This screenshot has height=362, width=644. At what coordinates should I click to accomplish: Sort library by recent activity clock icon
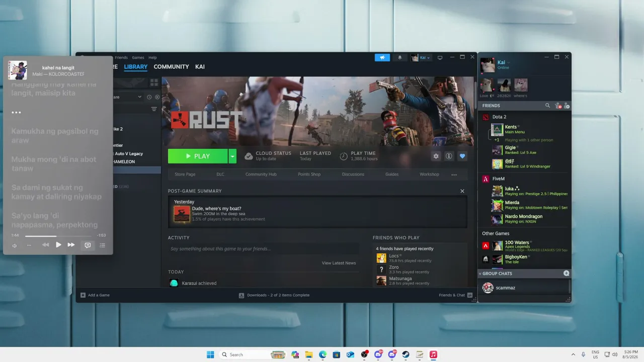click(149, 97)
